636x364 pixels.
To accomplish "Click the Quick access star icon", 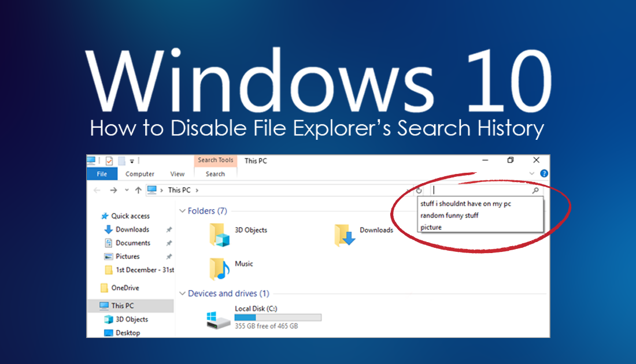I will (105, 216).
